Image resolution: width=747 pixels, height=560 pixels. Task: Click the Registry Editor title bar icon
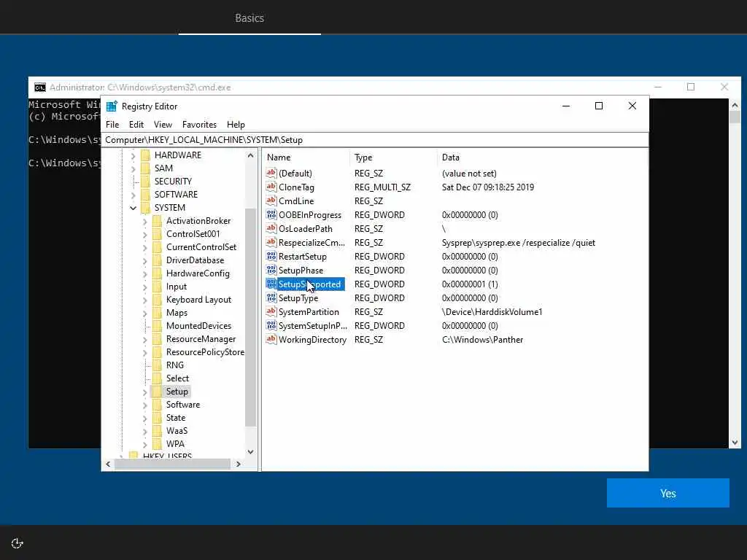112,106
